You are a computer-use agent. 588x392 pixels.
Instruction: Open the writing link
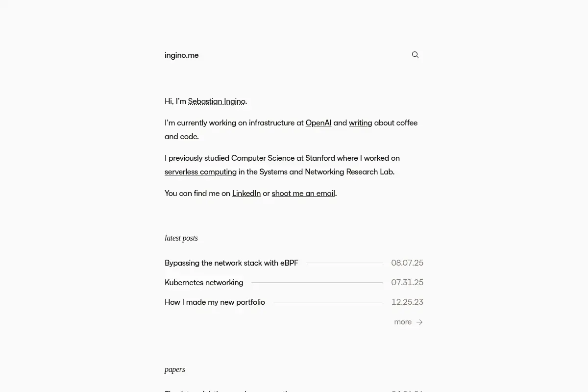[x=361, y=122]
